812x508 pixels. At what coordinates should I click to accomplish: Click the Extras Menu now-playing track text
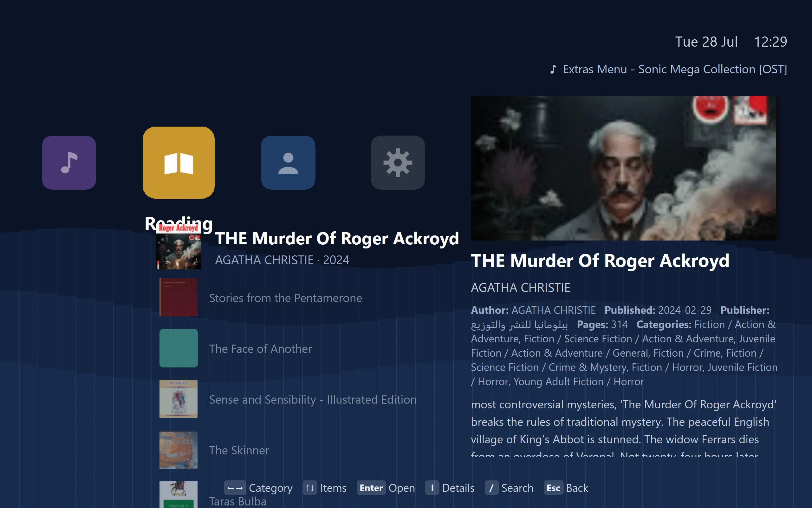tap(675, 69)
